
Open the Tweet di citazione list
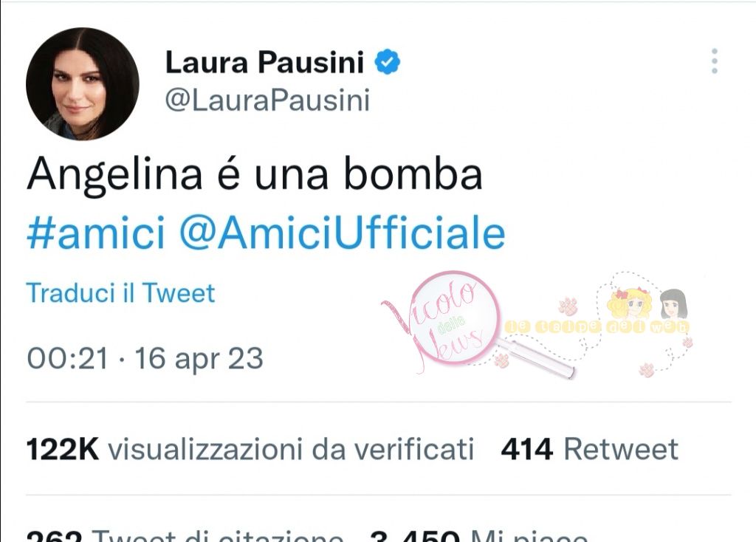click(x=185, y=535)
